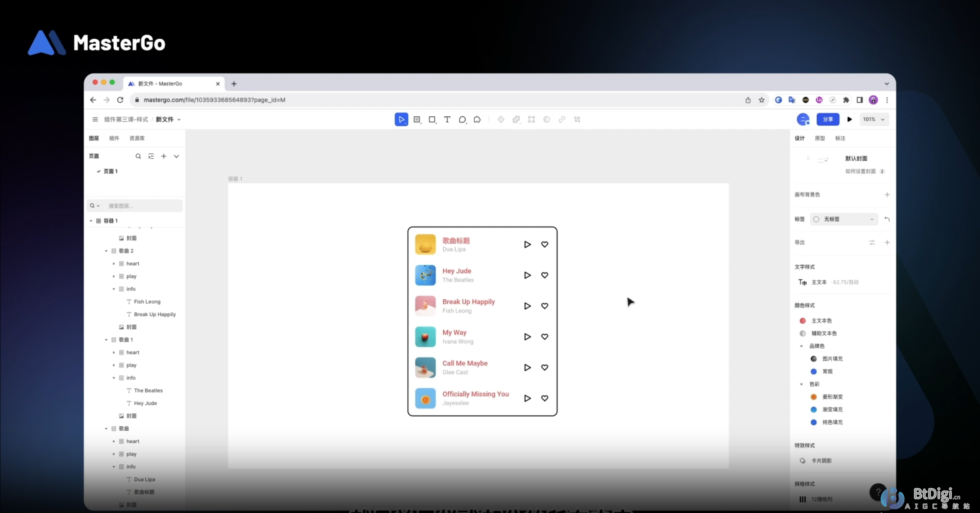Open a new browser tab
This screenshot has width=980, height=513.
coord(234,84)
